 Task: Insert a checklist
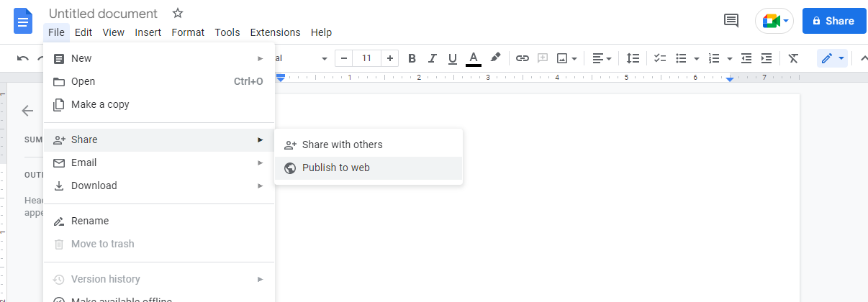pos(659,58)
